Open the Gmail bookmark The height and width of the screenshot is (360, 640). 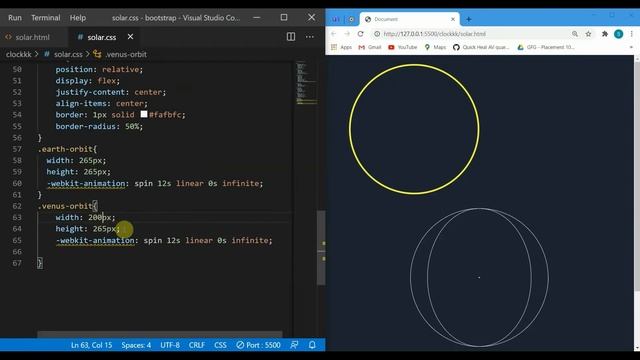click(x=369, y=47)
